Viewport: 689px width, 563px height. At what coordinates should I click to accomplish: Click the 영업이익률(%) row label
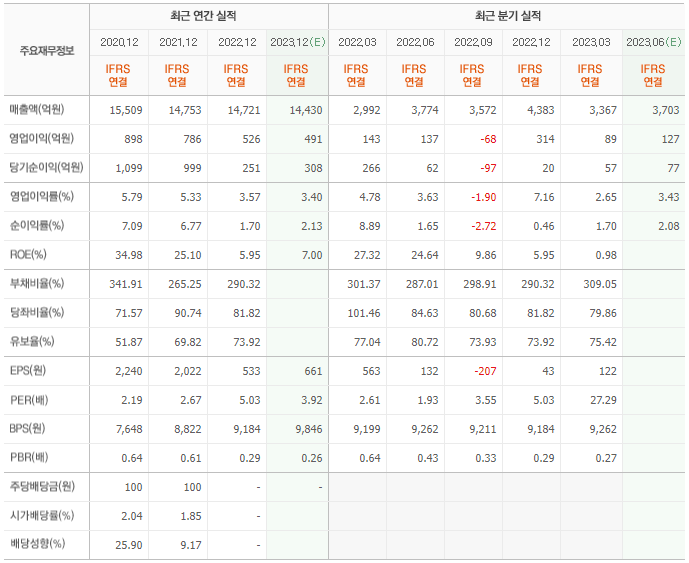[42, 196]
